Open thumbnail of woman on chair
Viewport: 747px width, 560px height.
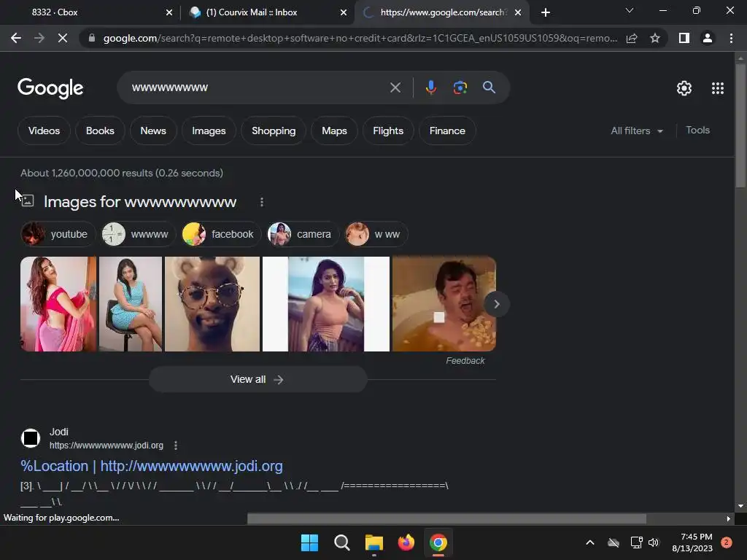click(131, 304)
